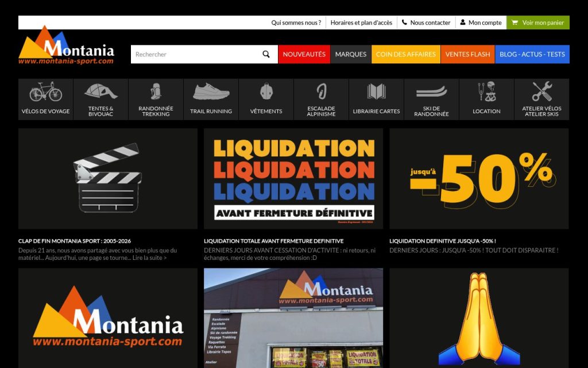Open Escalade Alpinisme carabiner icon

pos(322,91)
